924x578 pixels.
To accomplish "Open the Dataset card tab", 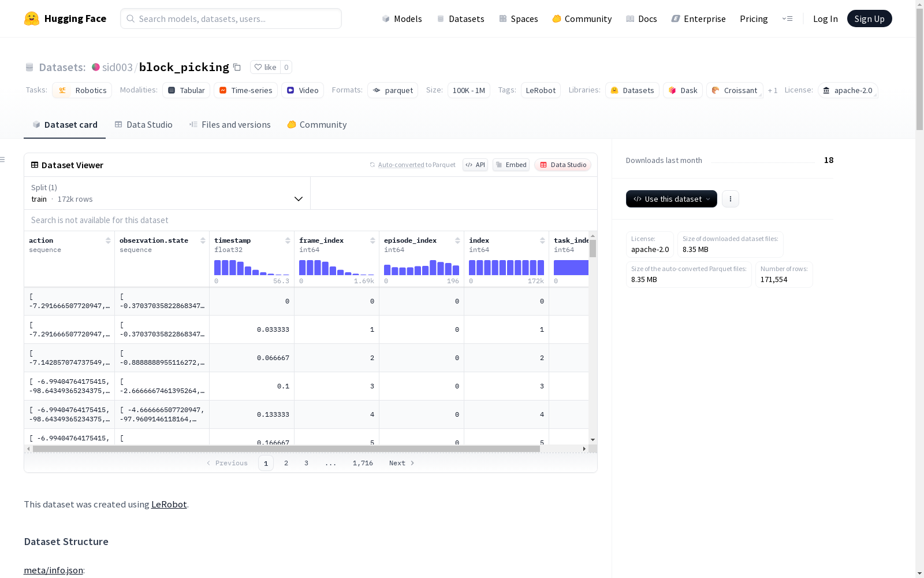I will [x=65, y=125].
